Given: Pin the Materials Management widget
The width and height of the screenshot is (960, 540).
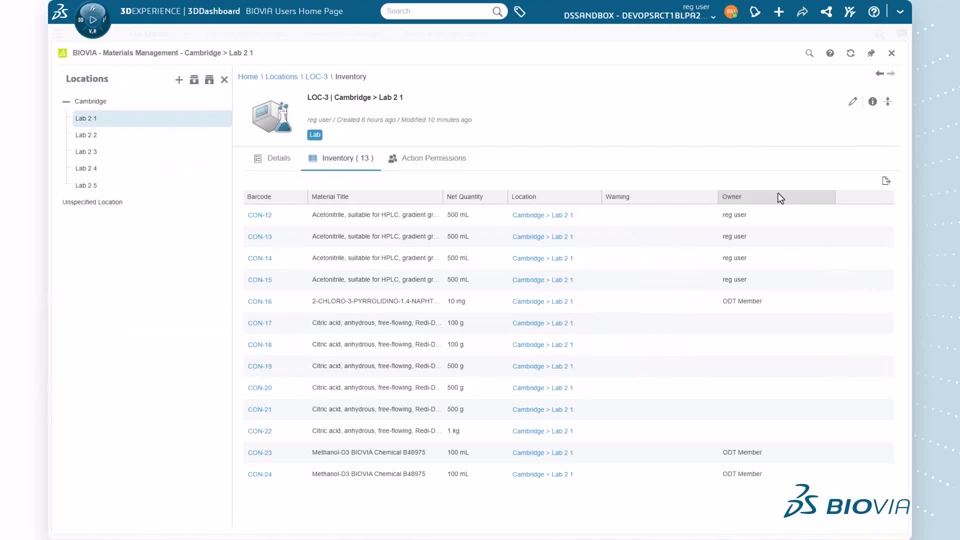Looking at the screenshot, I should (871, 53).
